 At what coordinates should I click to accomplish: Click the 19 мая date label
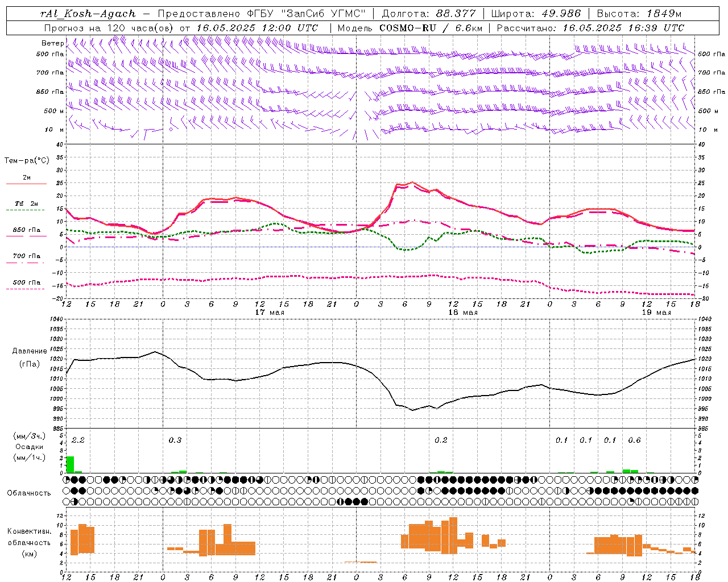656,313
